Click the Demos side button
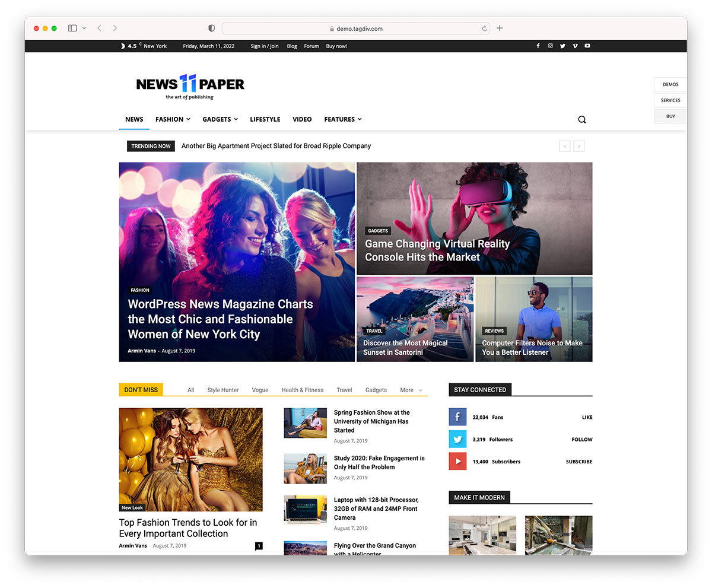This screenshot has width=712, height=588. (670, 84)
